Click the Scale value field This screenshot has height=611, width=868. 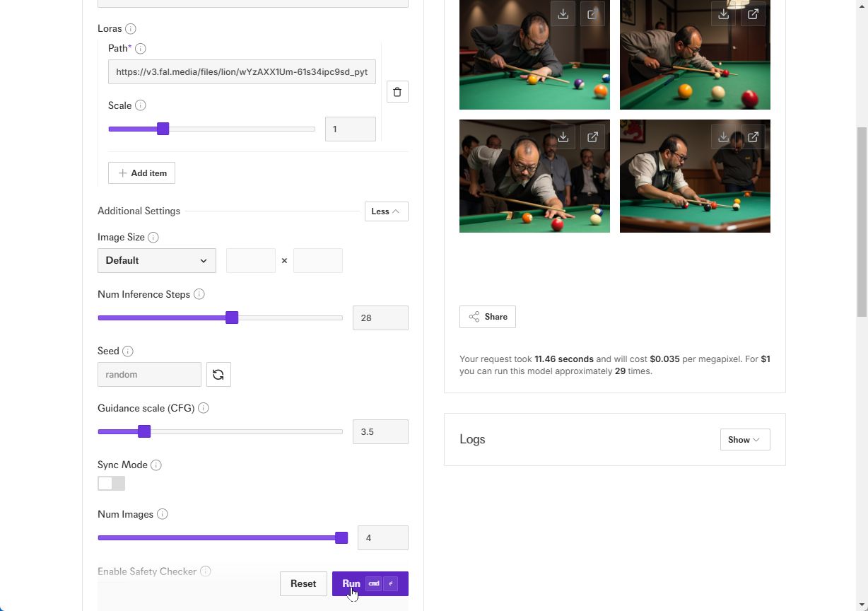pos(351,129)
